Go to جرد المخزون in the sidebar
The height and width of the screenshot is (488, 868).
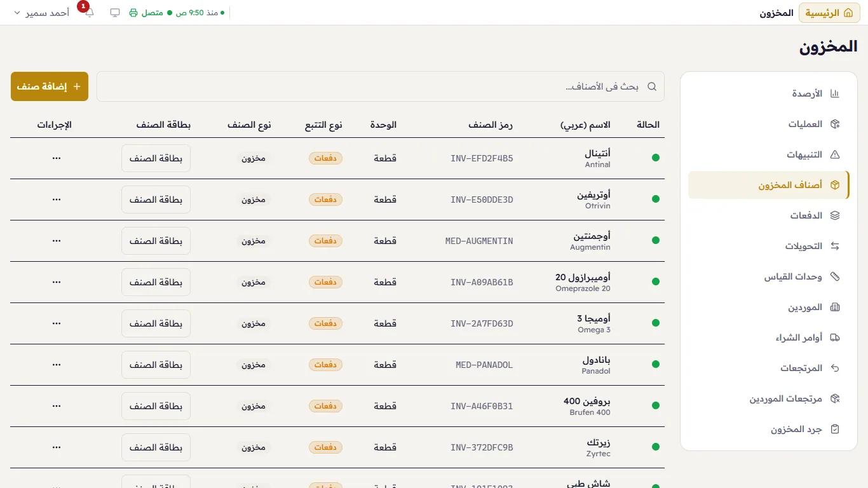point(768,429)
